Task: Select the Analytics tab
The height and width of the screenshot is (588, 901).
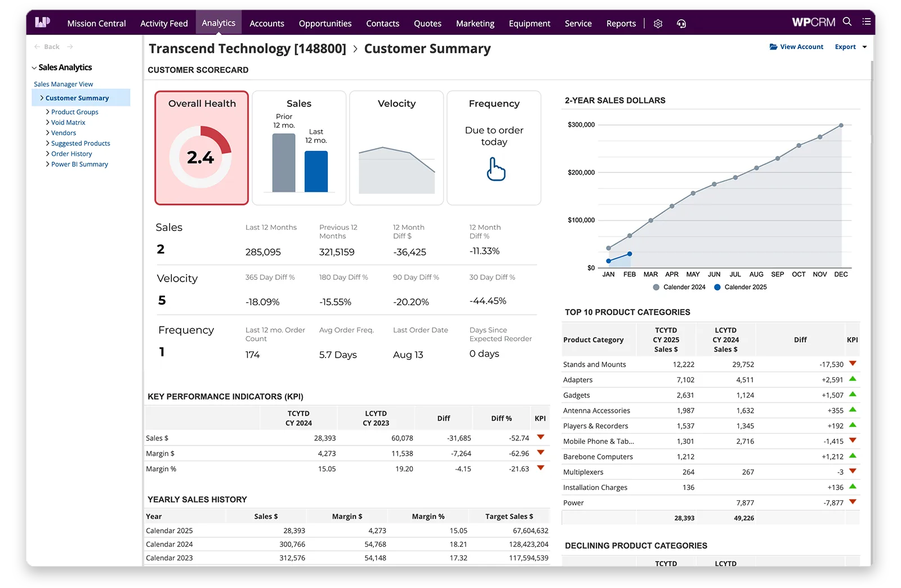Action: click(x=218, y=23)
